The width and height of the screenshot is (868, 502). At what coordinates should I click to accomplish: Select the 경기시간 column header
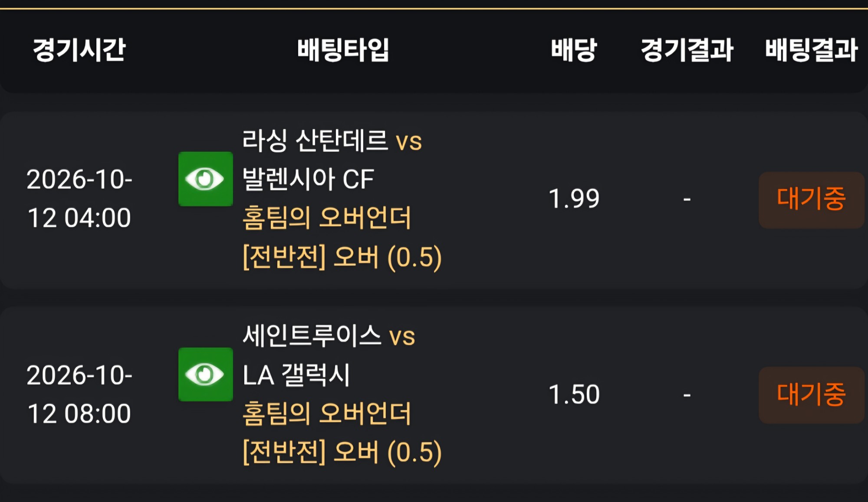tap(79, 49)
